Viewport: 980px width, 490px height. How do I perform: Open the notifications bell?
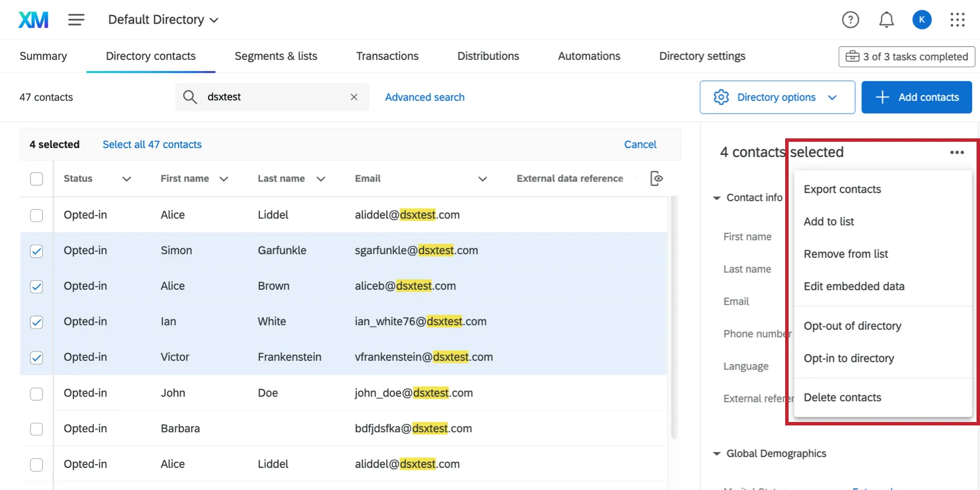(886, 20)
